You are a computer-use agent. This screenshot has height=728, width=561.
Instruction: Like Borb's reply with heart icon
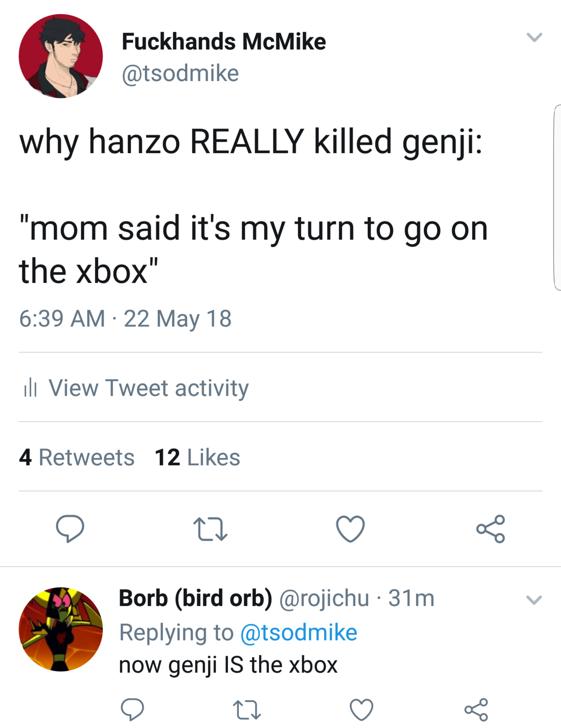click(362, 710)
